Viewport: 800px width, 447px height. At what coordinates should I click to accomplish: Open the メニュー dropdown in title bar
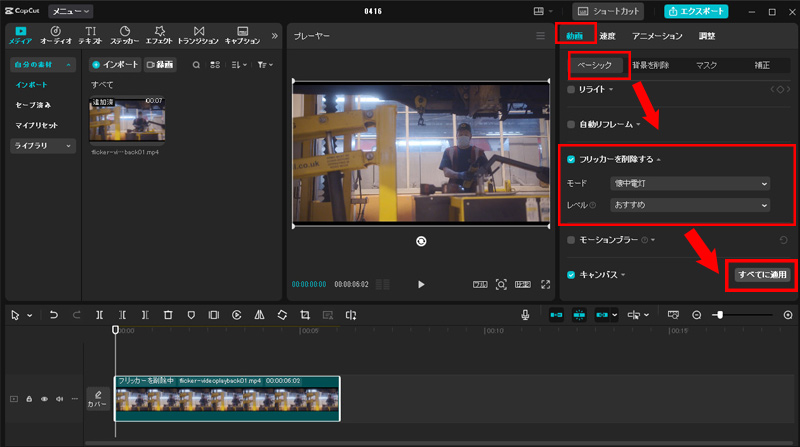(72, 11)
